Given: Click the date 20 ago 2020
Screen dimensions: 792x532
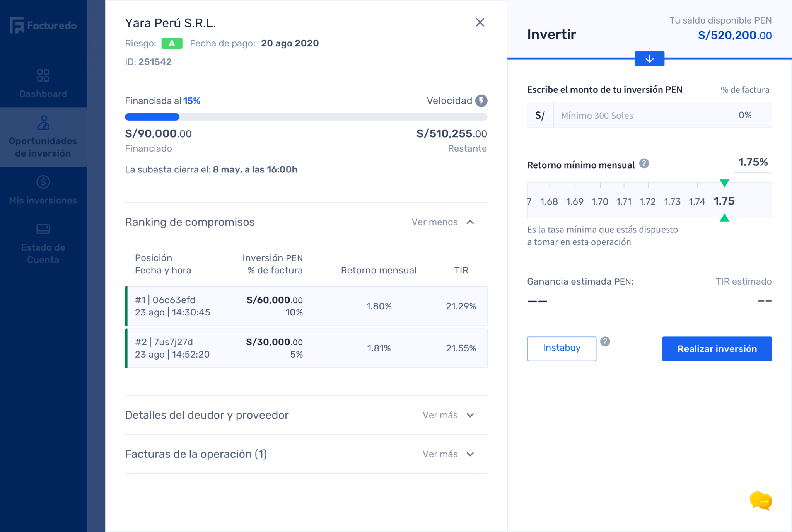Looking at the screenshot, I should pyautogui.click(x=290, y=43).
